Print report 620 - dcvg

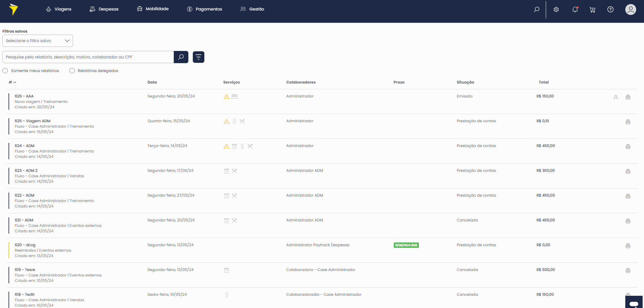pyautogui.click(x=628, y=246)
